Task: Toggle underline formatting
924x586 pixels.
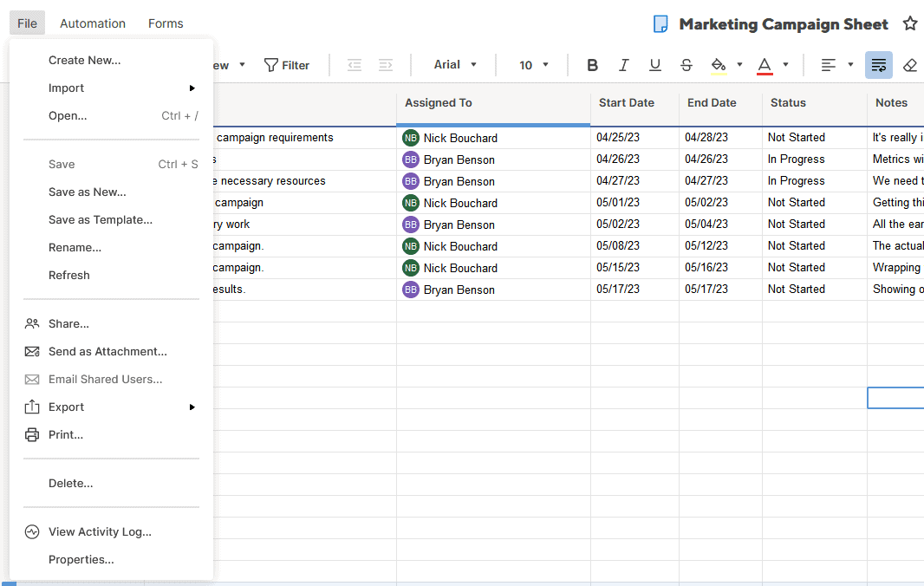Action: pos(654,65)
